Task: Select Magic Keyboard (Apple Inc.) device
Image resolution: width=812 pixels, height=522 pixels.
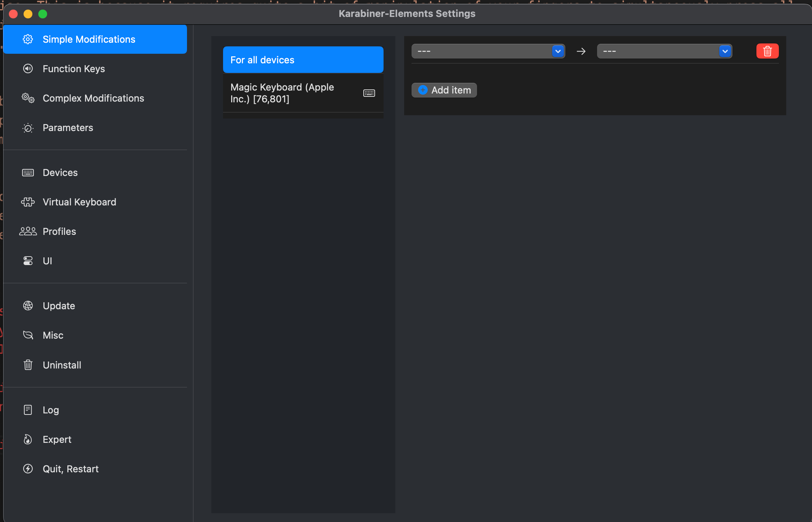Action: tap(303, 93)
